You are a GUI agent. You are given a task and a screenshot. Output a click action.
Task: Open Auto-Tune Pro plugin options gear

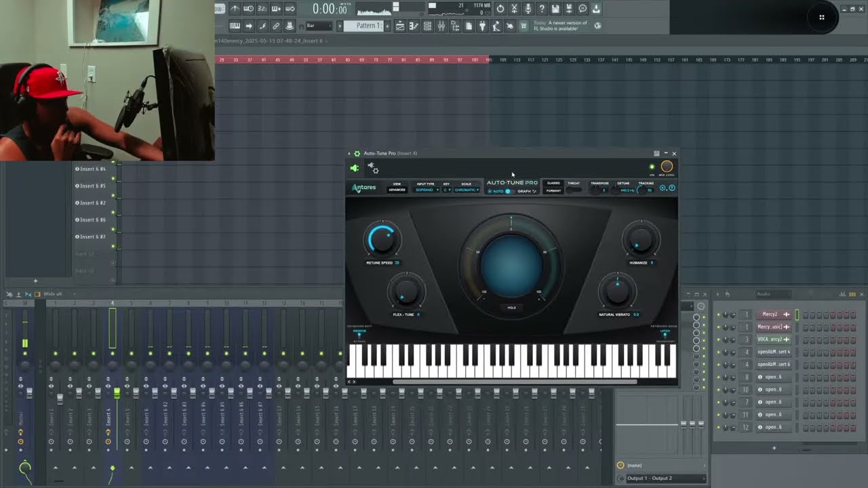coord(357,153)
